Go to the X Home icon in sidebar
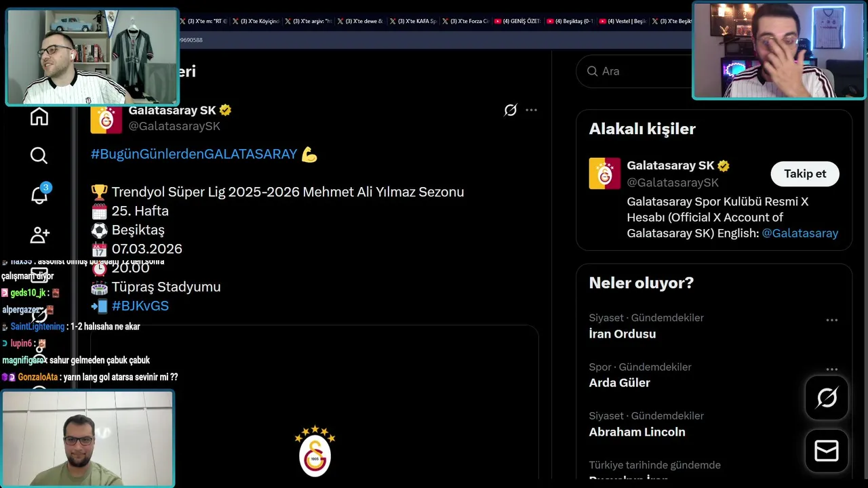The width and height of the screenshot is (868, 488). (x=39, y=117)
